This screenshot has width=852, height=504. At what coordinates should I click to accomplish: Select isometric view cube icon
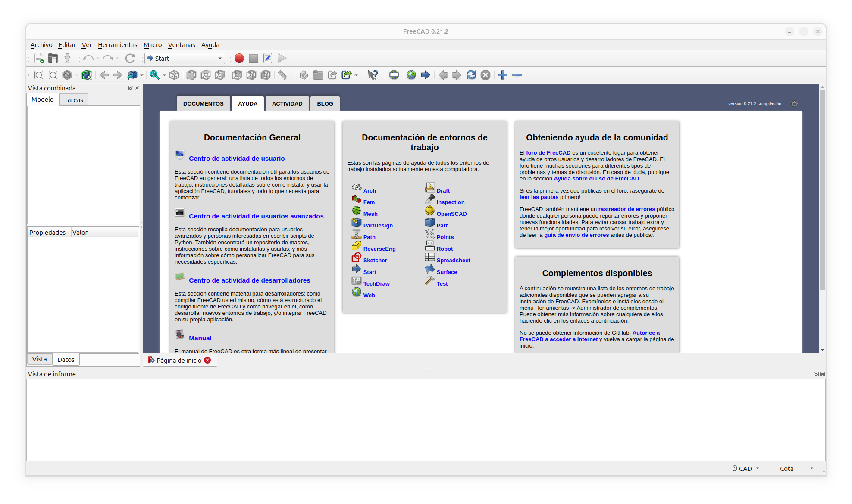click(174, 75)
